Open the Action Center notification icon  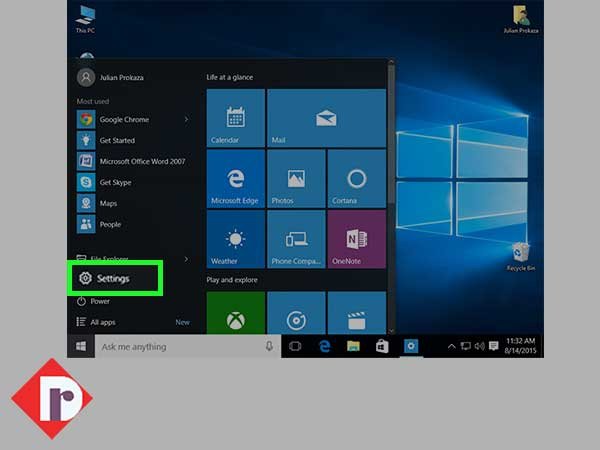(x=494, y=346)
